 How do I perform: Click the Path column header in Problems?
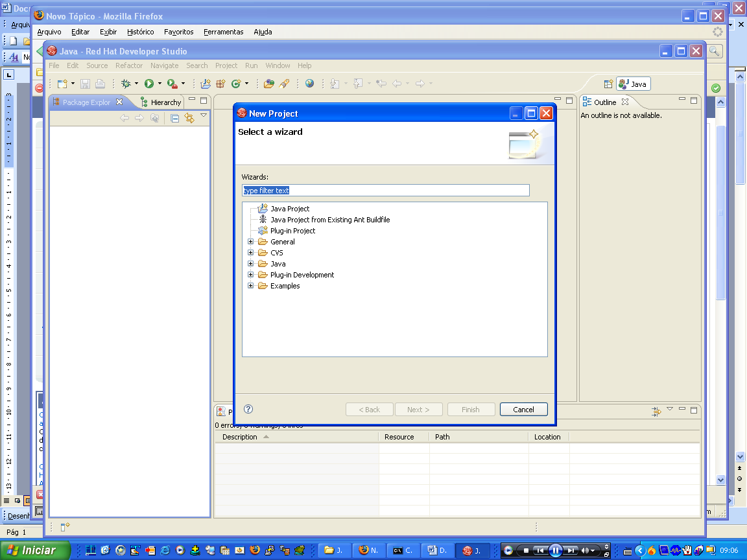click(479, 437)
